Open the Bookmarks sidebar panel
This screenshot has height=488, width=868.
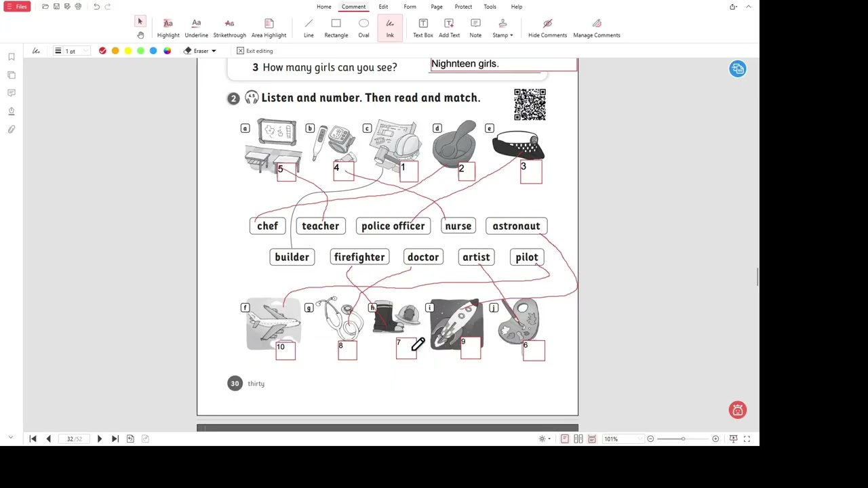tap(12, 57)
